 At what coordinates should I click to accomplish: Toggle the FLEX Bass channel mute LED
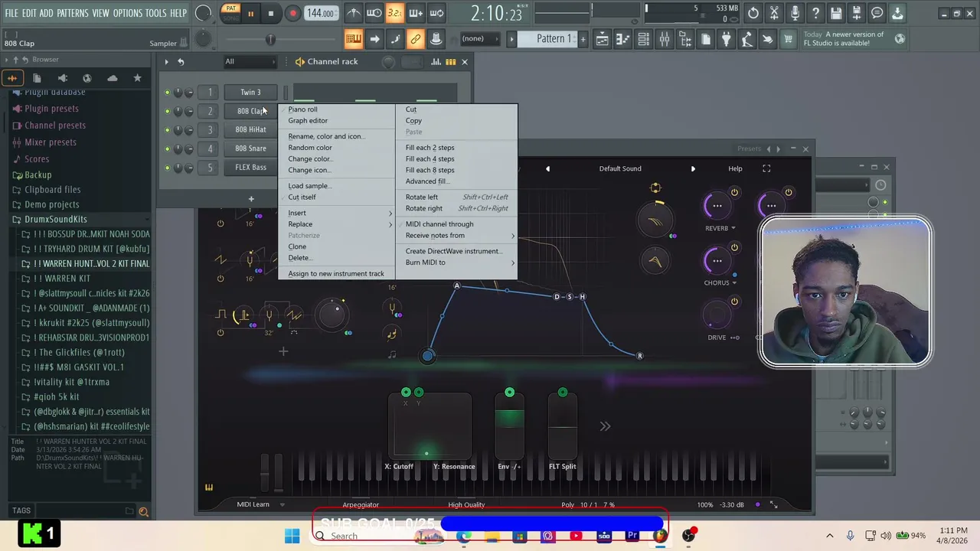pyautogui.click(x=168, y=168)
